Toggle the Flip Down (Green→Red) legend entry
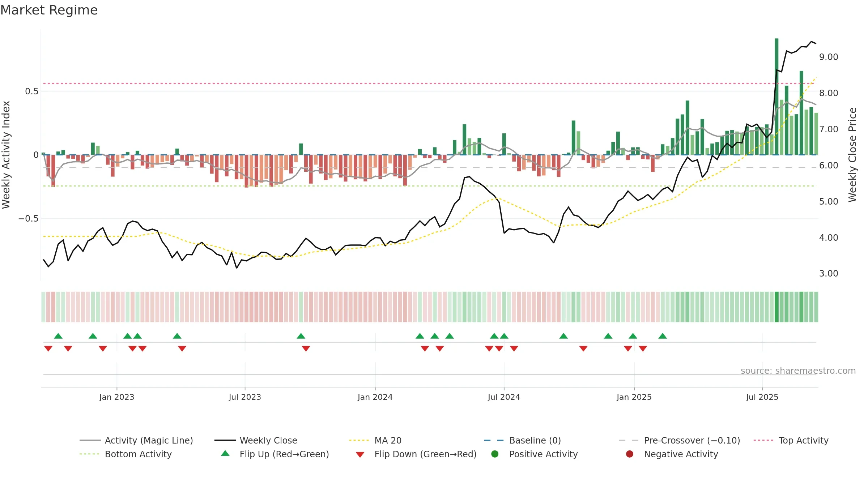Viewport: 868px width, 488px height. [x=416, y=454]
